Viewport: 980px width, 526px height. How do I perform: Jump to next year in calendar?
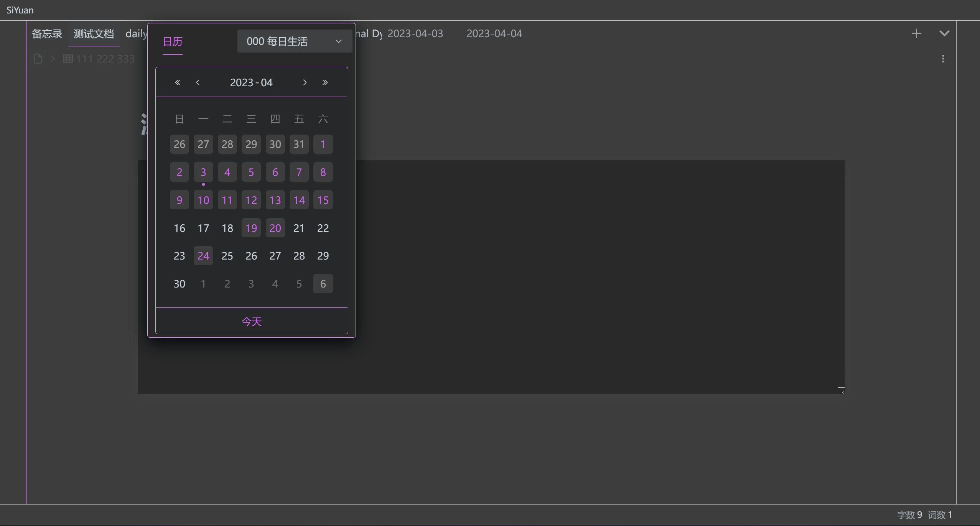tap(325, 82)
